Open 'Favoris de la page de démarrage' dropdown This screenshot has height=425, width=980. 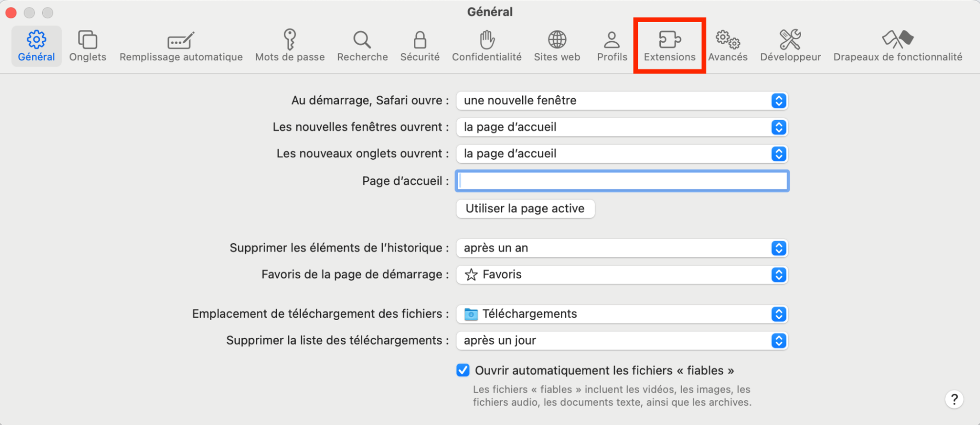pos(622,275)
